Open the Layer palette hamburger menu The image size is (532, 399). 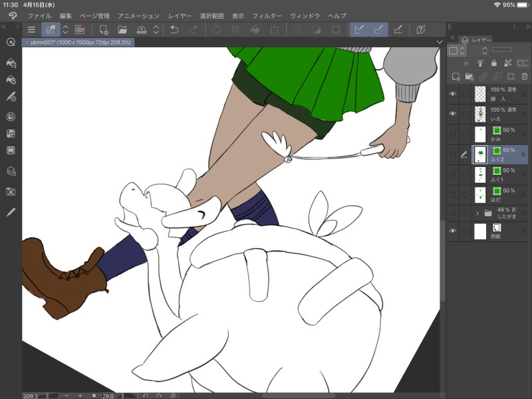[x=452, y=38]
